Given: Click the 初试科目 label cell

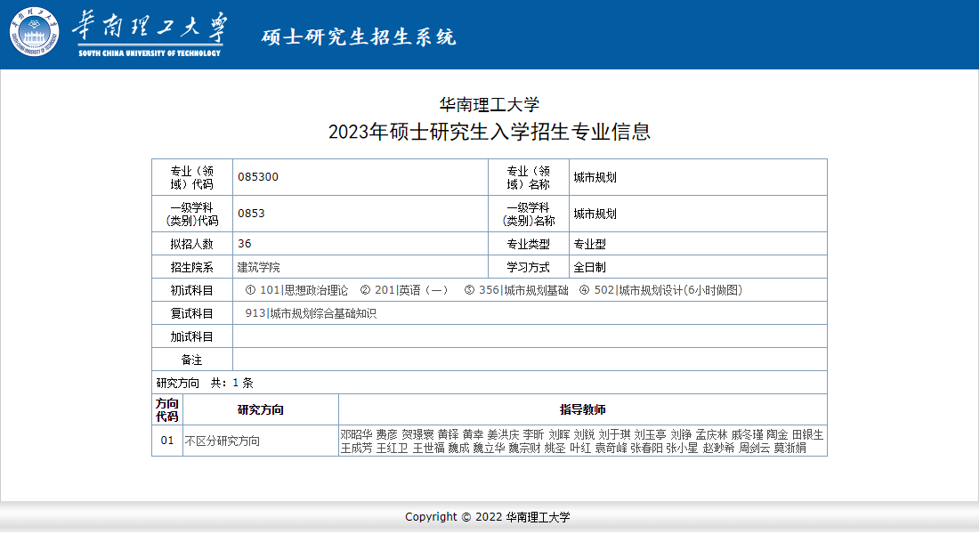Looking at the screenshot, I should [x=192, y=290].
